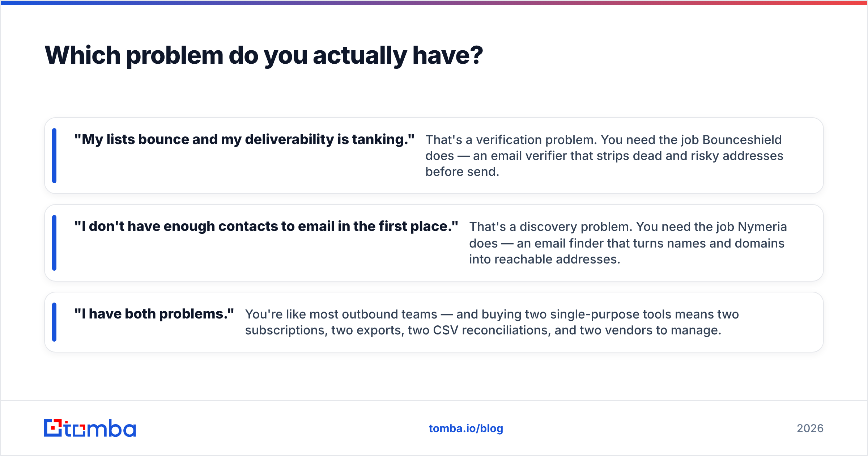Click "into reachable addresses." text line
The width and height of the screenshot is (868, 456).
[545, 259]
